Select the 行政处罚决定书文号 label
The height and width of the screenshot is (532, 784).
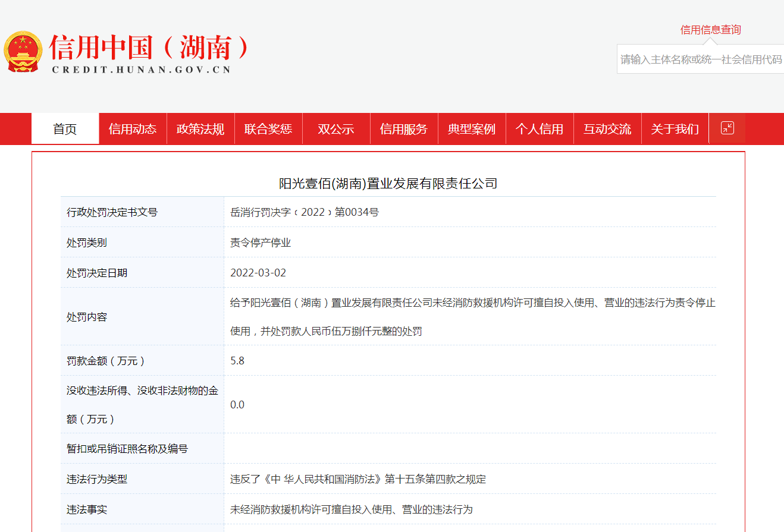[112, 212]
